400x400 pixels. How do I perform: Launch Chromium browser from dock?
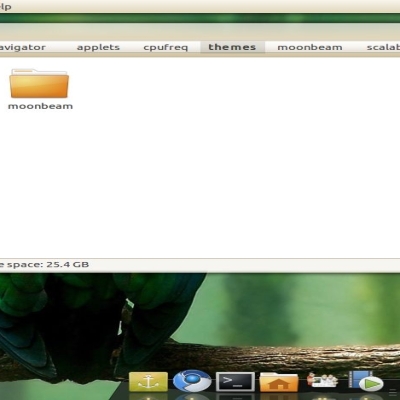point(192,381)
